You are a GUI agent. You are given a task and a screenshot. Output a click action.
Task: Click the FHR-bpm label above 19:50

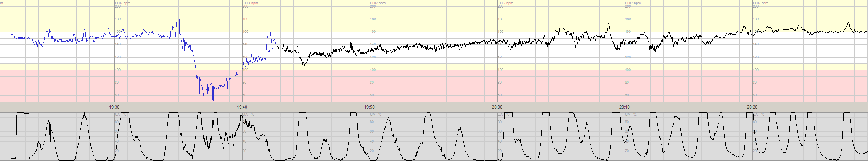pos(378,3)
